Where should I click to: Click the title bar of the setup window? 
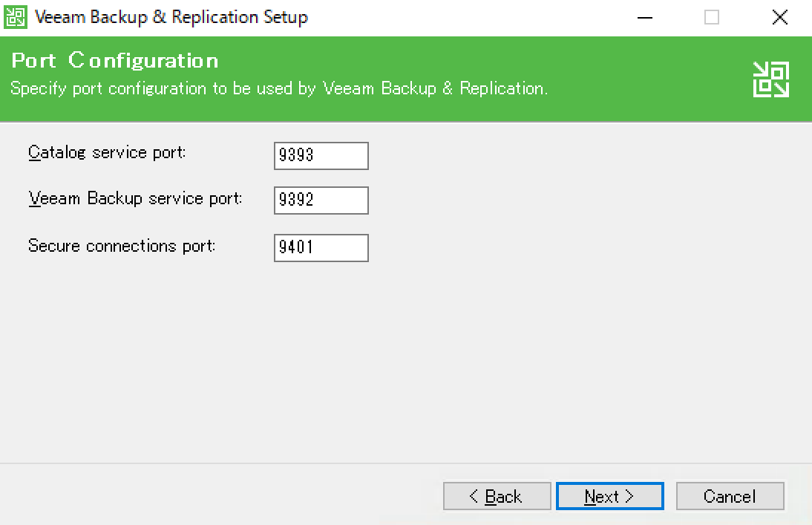(371, 16)
